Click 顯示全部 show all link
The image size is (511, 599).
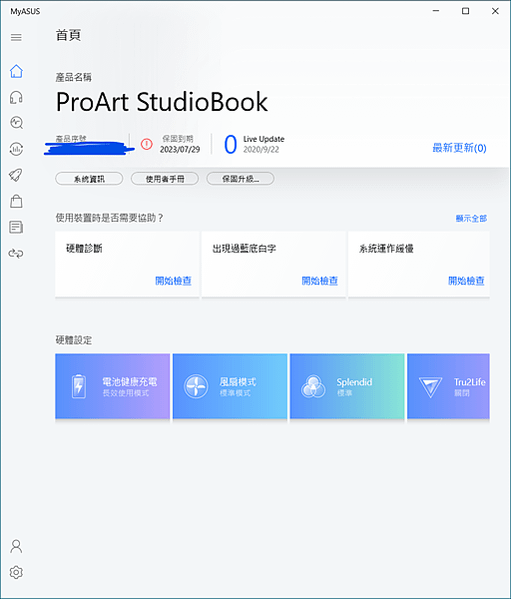471,218
